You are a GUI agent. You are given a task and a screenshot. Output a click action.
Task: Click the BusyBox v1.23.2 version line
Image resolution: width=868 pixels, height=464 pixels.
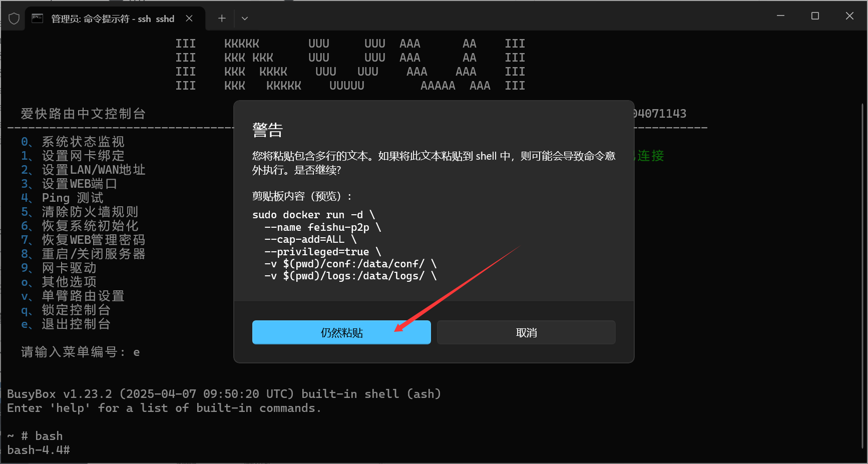pyautogui.click(x=224, y=394)
